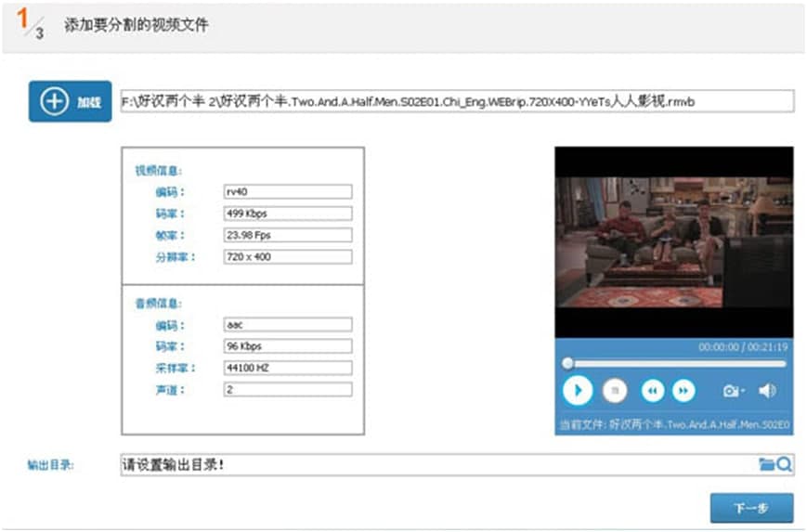The width and height of the screenshot is (807, 532).
Task: Click the 720 x 400 resolution field
Action: click(x=288, y=256)
